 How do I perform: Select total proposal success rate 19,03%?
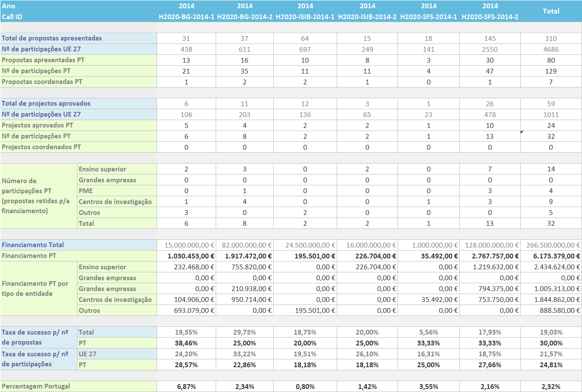[551, 332]
